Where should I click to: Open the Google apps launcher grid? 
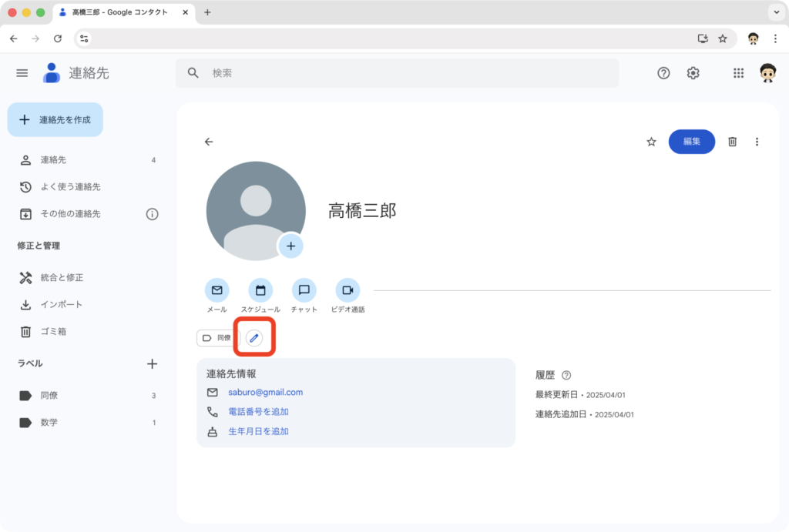[x=738, y=73]
